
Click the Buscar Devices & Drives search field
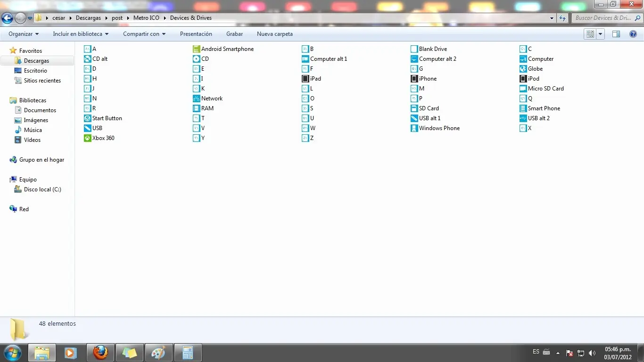click(x=603, y=18)
